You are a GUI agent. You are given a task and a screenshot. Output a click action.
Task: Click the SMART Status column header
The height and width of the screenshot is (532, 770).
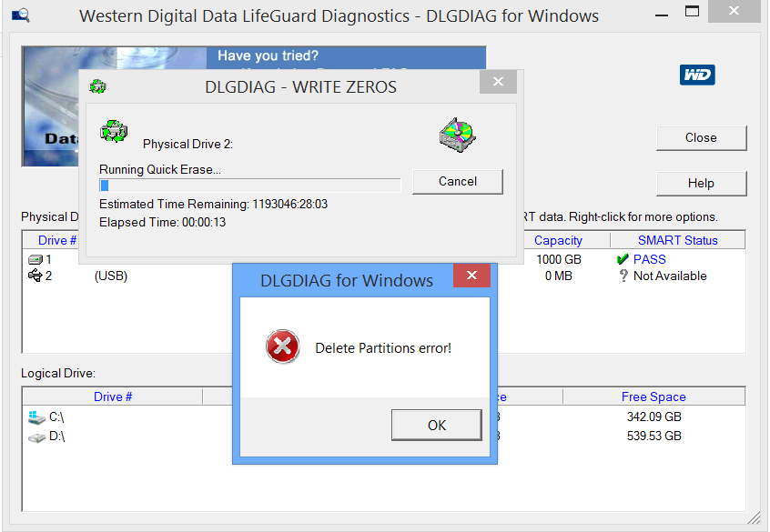pos(678,240)
